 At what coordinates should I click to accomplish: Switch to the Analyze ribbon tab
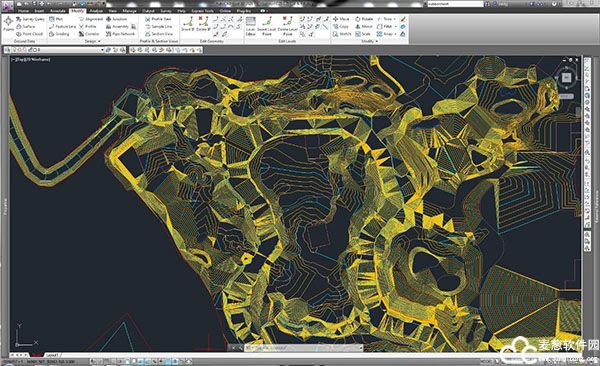coord(96,11)
